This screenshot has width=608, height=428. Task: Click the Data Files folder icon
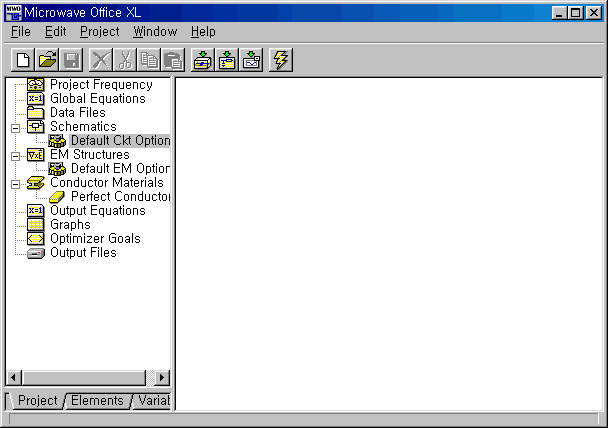(35, 112)
